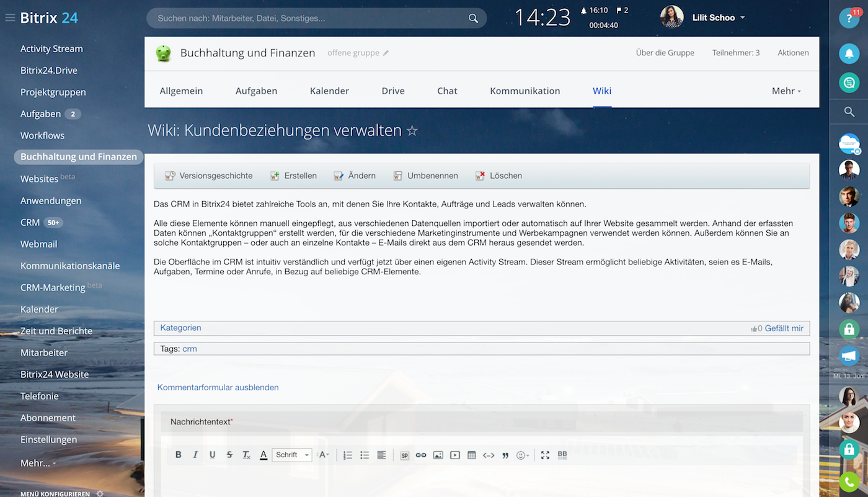This screenshot has width=868, height=497.
Task: Open notifications bell in right sidebar
Action: (849, 53)
